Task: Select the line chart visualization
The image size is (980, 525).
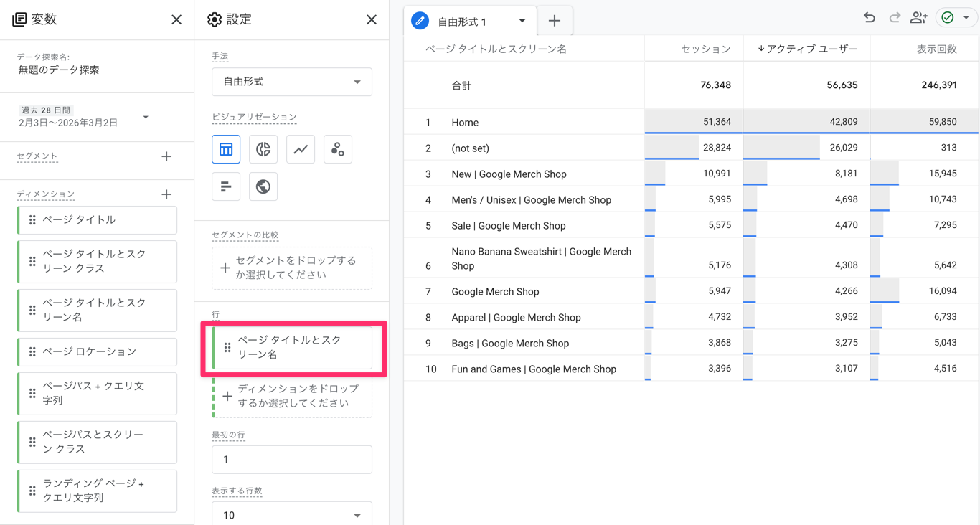Action: pyautogui.click(x=301, y=149)
